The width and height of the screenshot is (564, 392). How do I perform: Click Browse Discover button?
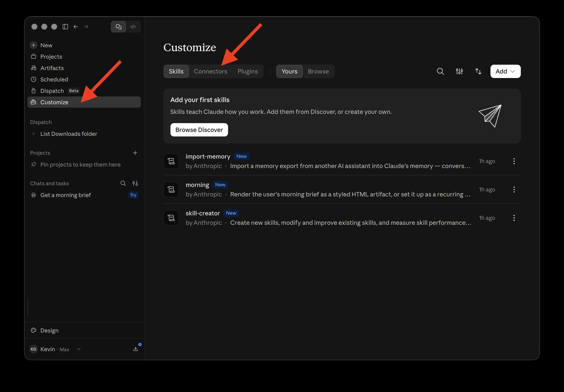pos(199,130)
